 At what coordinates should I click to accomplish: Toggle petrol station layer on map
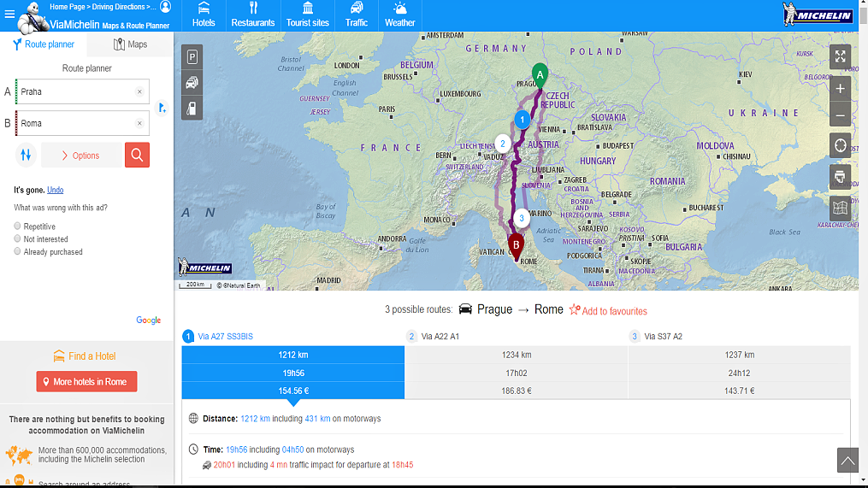(x=192, y=109)
